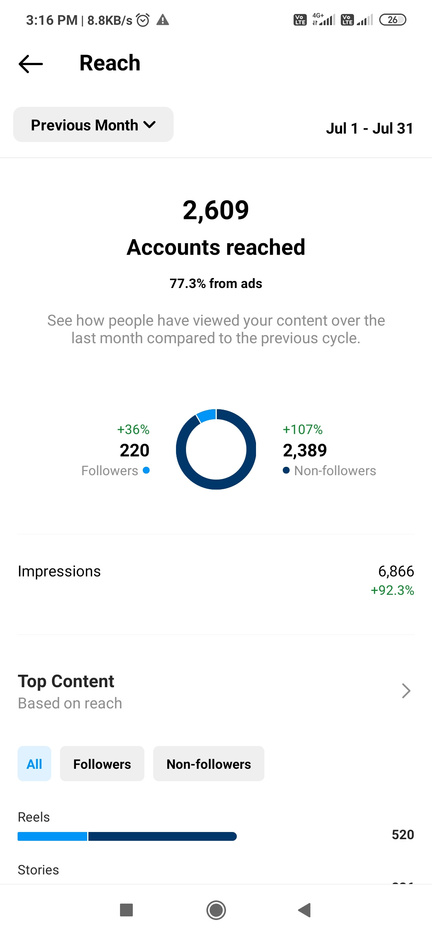The height and width of the screenshot is (936, 432).
Task: Tap the Top Content chevron arrow
Action: pos(406,691)
